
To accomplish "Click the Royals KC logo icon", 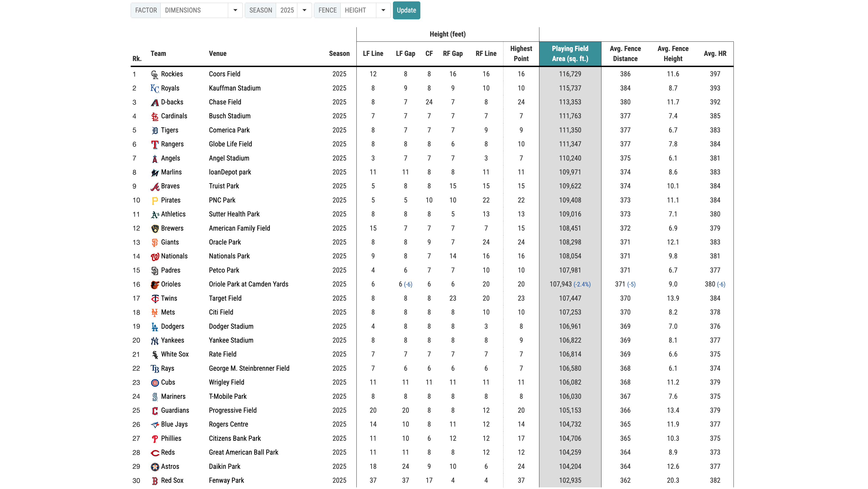I will pos(154,88).
